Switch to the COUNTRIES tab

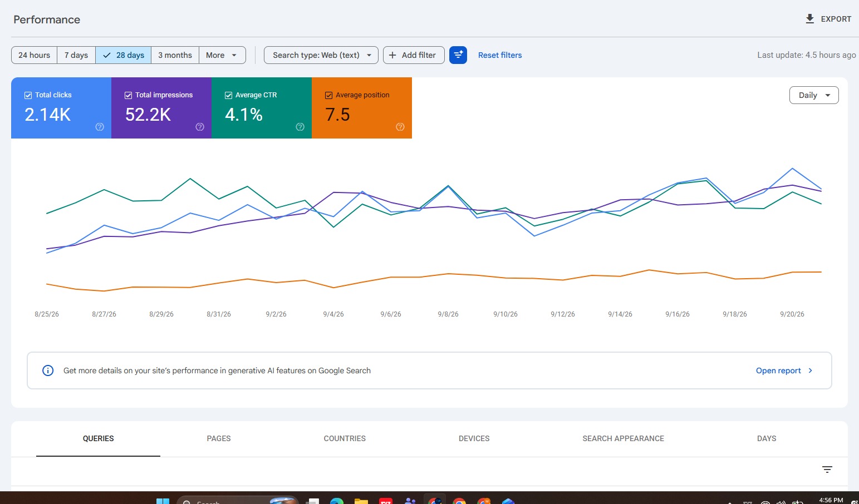345,438
